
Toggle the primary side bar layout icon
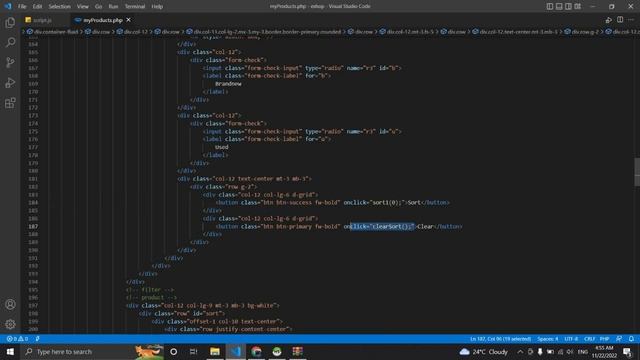pos(550,7)
